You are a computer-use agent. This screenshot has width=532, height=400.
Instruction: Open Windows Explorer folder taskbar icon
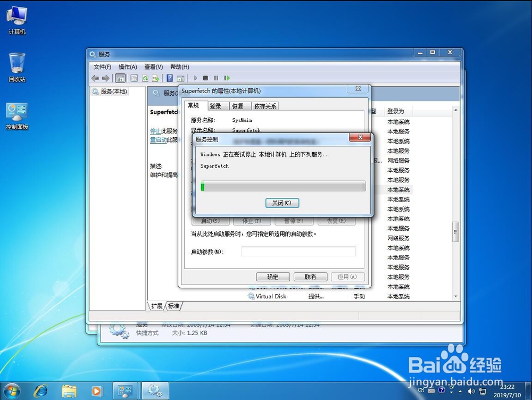pyautogui.click(x=69, y=391)
